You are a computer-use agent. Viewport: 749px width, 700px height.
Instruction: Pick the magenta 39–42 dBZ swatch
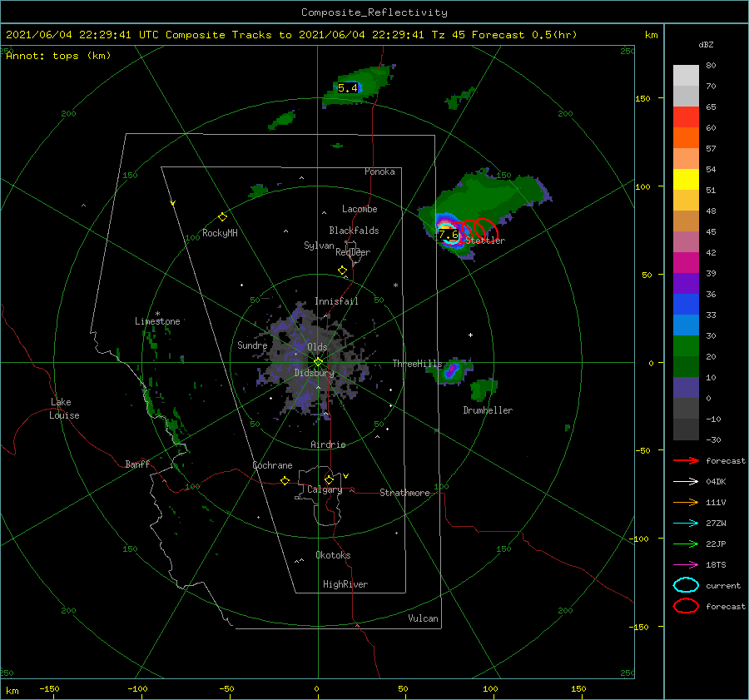click(686, 262)
